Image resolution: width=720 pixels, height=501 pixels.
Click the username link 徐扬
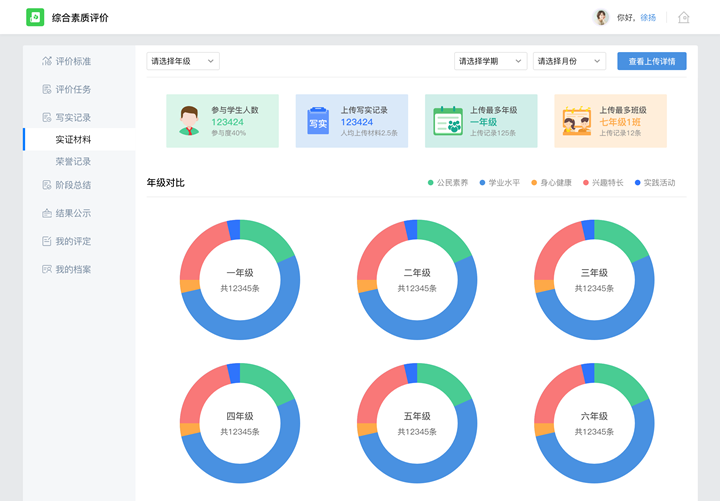pos(648,17)
